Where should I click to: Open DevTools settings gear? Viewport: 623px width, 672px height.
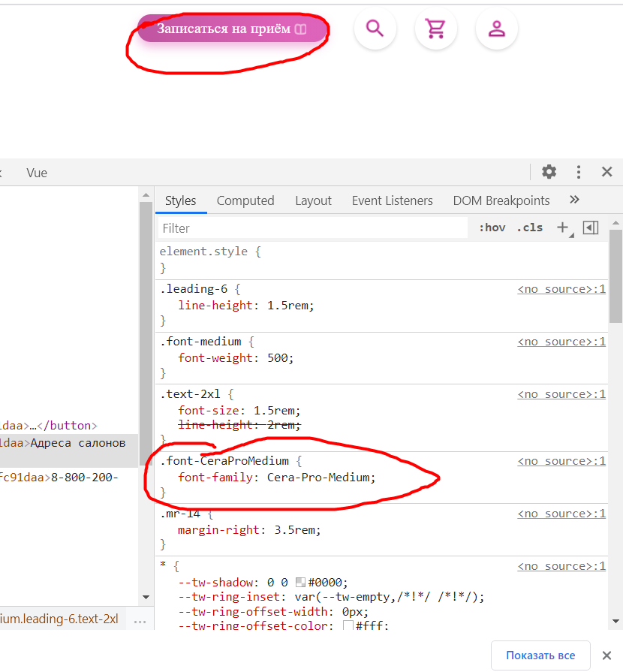[549, 172]
